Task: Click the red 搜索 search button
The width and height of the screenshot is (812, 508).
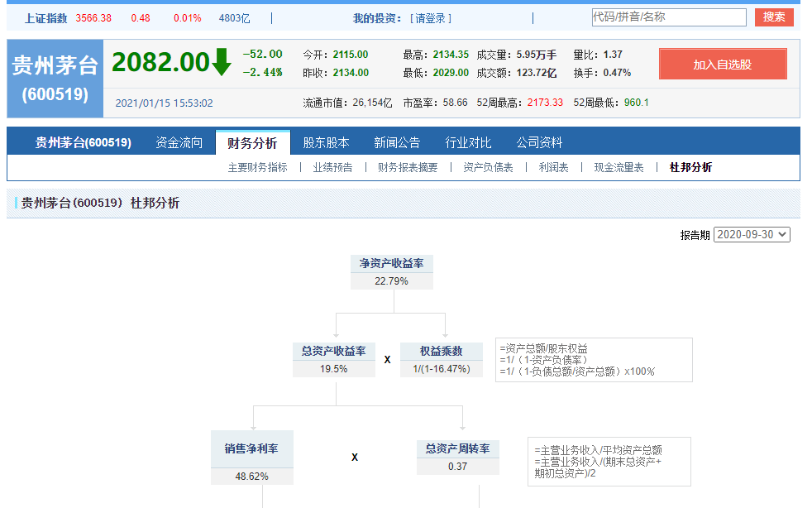Action: tap(774, 17)
